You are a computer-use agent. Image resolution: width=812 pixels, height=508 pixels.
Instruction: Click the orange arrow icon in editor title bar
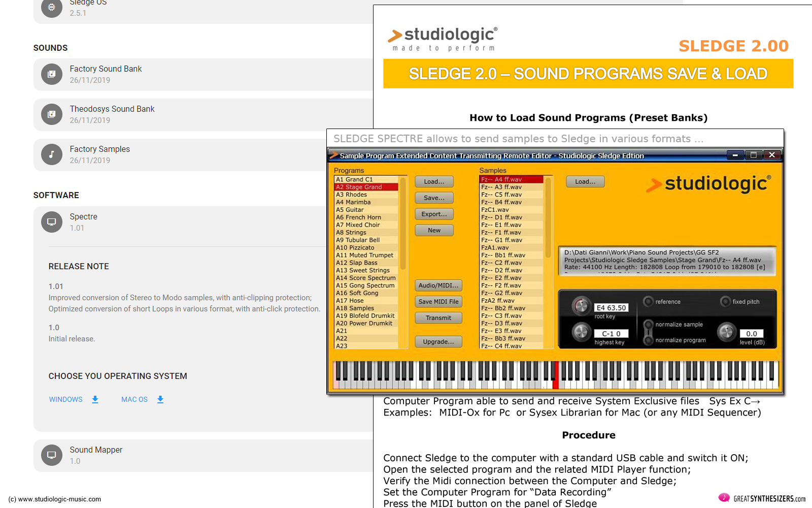click(x=334, y=155)
